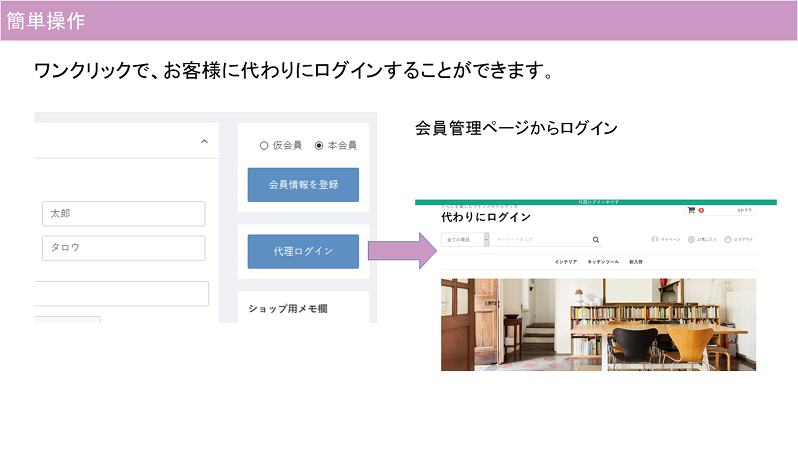Click the ログアウト lock icon

click(728, 239)
